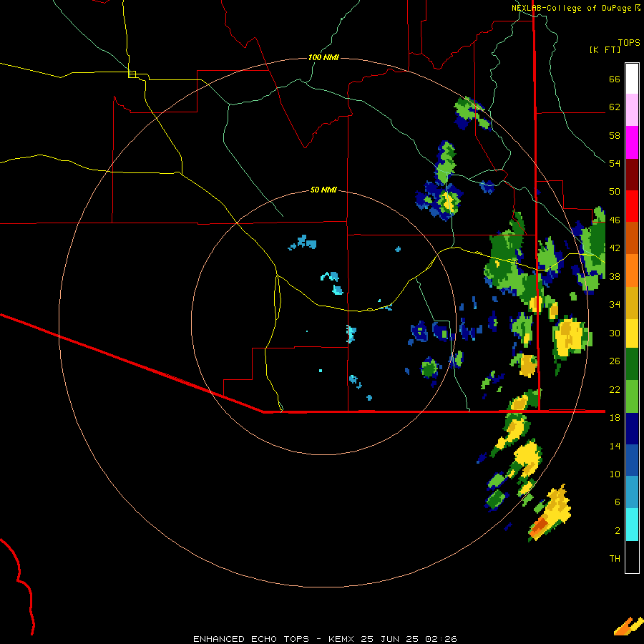Click the legend value 2
Image resolution: width=644 pixels, height=644 pixels.
coord(618,531)
